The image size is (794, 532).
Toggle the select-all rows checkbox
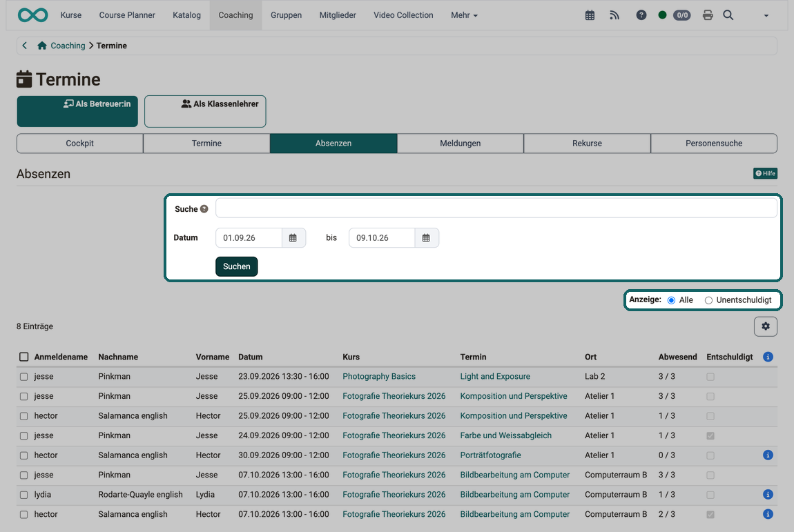[x=23, y=357]
